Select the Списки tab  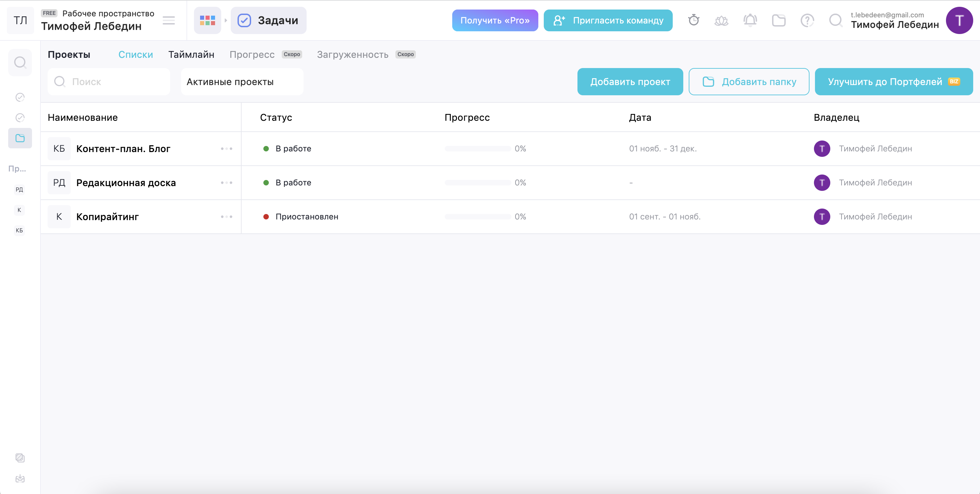(135, 54)
